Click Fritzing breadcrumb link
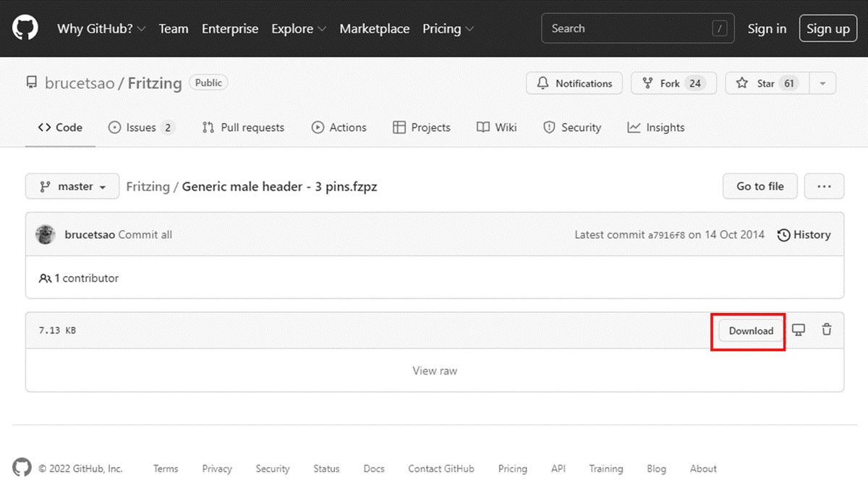The width and height of the screenshot is (868, 493). 148,187
